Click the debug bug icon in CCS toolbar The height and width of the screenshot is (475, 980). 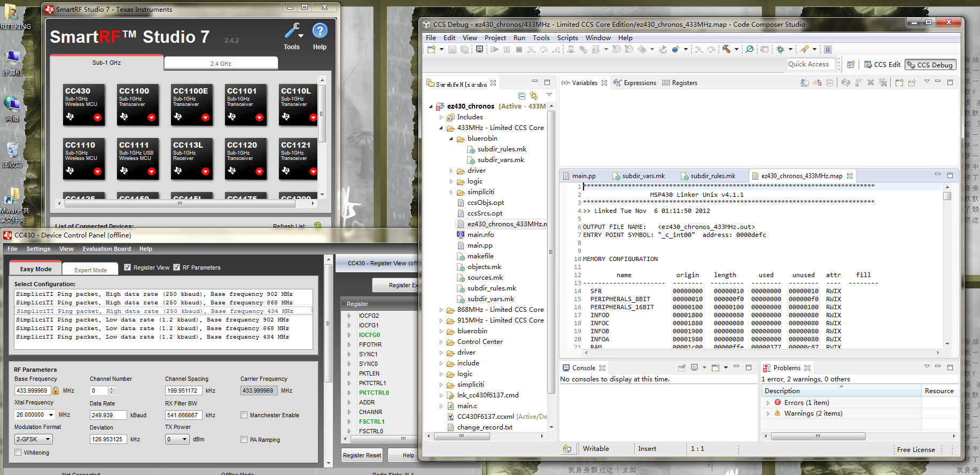coord(781,49)
